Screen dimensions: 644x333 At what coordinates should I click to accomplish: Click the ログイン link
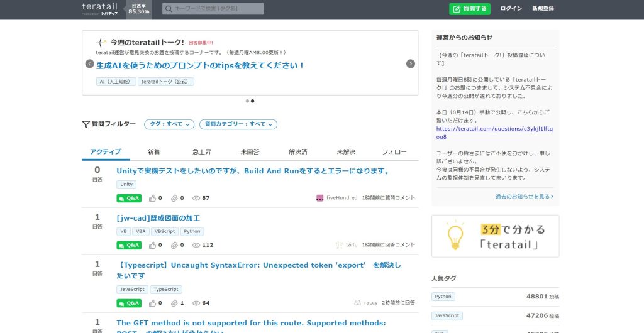tap(511, 9)
